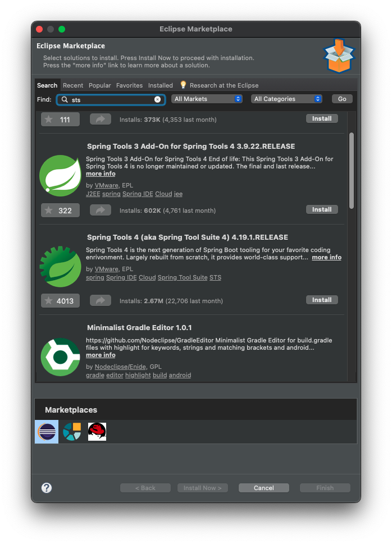The height and width of the screenshot is (544, 392).
Task: Click the Minimalist Gradle Editor logo
Action: (61, 357)
